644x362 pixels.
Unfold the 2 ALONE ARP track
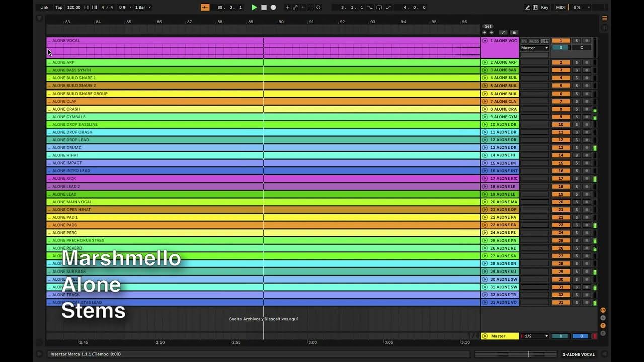pos(485,63)
